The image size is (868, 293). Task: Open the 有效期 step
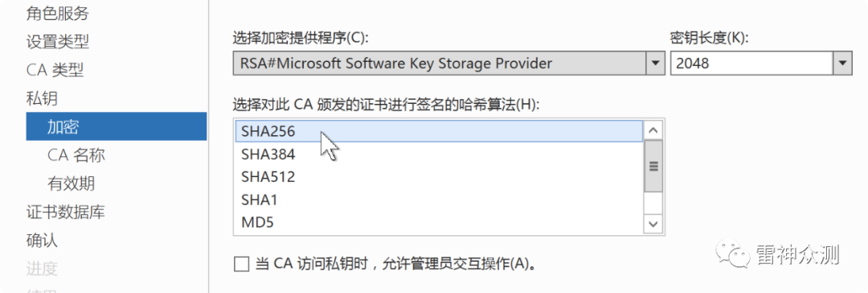click(x=71, y=184)
